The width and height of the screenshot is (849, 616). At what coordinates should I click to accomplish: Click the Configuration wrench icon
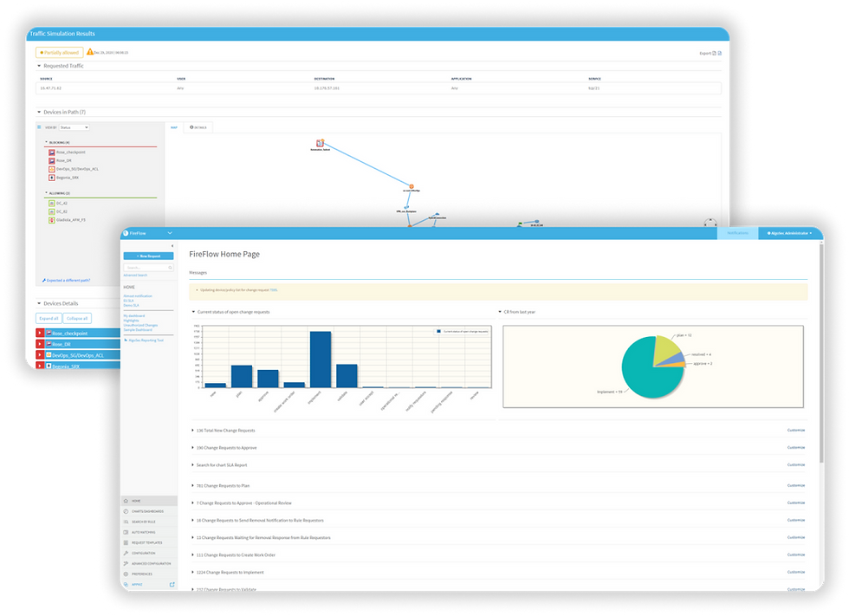[x=126, y=553]
